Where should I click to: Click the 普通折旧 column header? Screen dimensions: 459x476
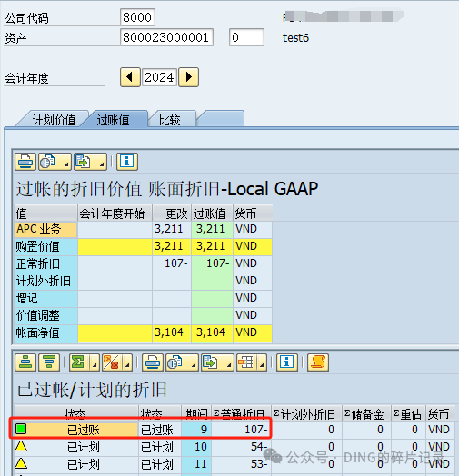[x=241, y=413]
